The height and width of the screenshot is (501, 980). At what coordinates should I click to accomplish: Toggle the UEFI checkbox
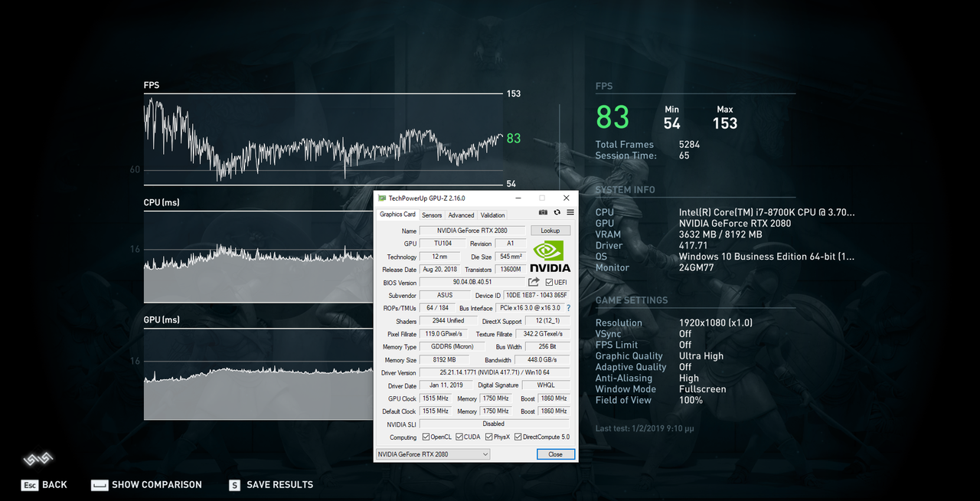click(549, 283)
